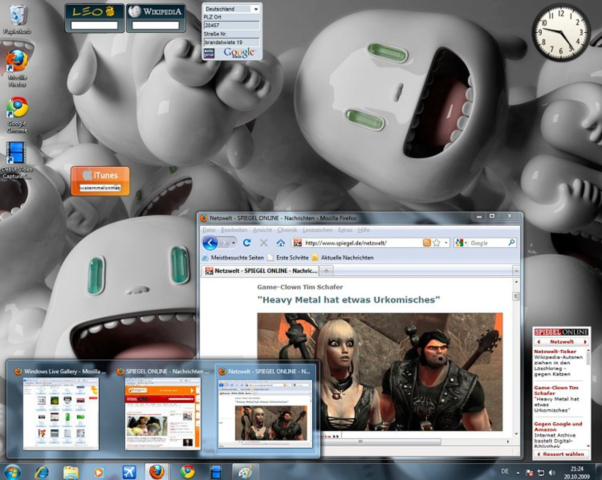The height and width of the screenshot is (480, 602).
Task: Reload the page in Firefox
Action: click(247, 243)
